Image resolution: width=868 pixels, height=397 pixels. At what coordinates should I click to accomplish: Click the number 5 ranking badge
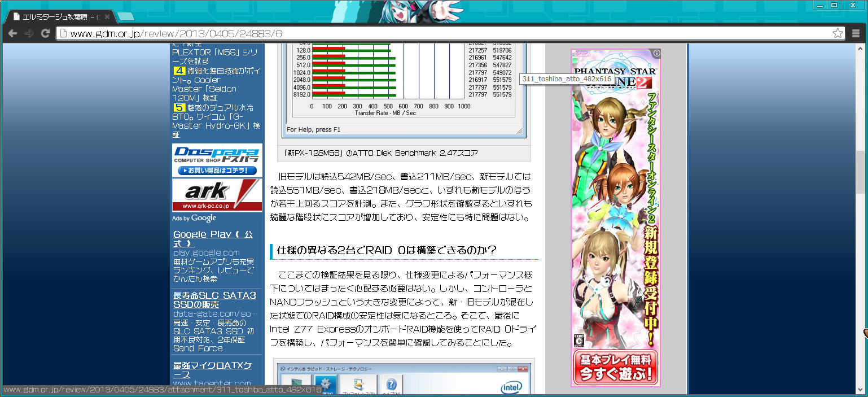pyautogui.click(x=179, y=107)
